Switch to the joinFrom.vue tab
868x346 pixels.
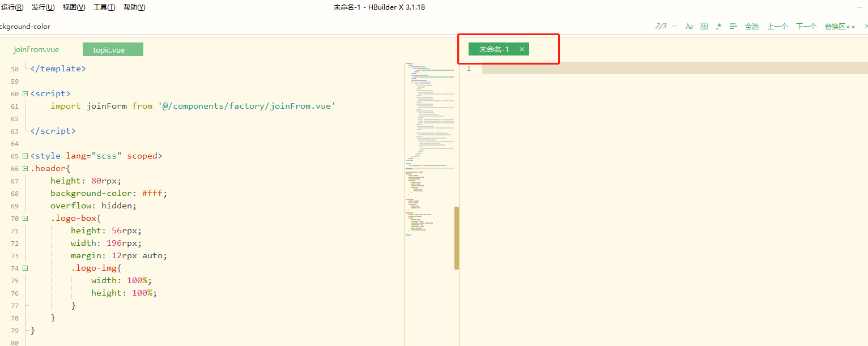tap(36, 49)
